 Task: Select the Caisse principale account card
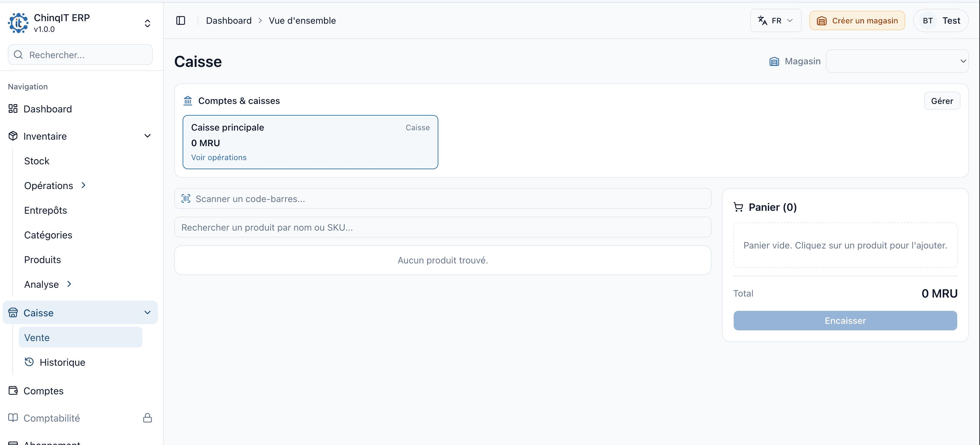(310, 142)
